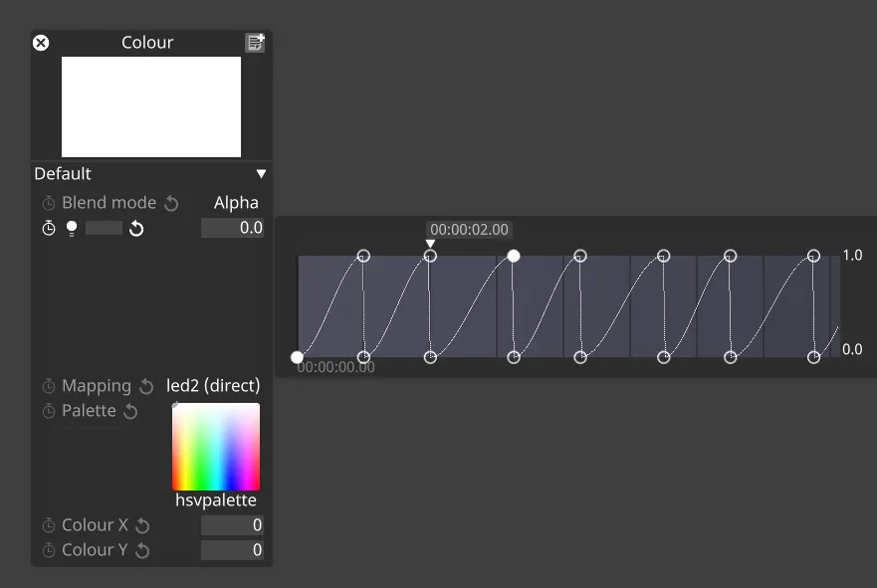The image size is (877, 588).
Task: Toggle the lightbulb icon in the Alpha row
Action: pos(71,228)
